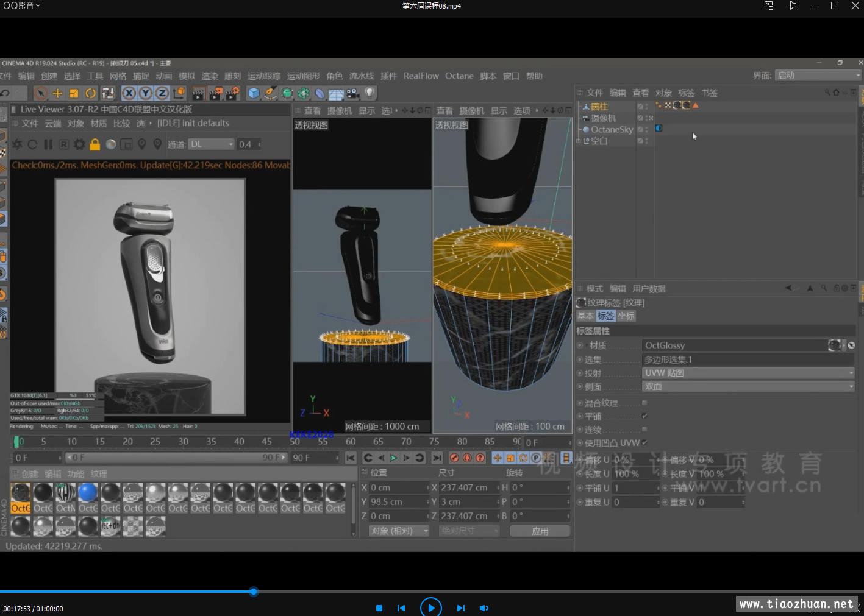Click frame 45 on the timeline ruler
Image resolution: width=864 pixels, height=616 pixels.
266,441
